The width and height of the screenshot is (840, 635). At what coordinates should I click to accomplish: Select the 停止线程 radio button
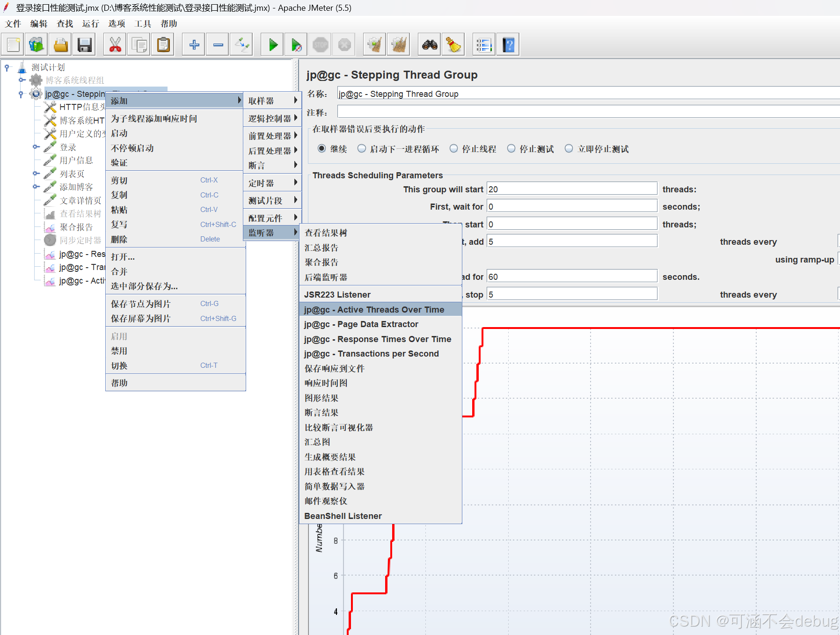point(454,149)
